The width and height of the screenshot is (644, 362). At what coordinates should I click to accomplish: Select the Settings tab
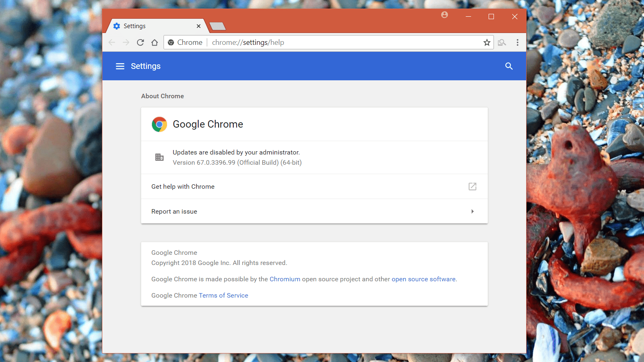click(x=157, y=26)
